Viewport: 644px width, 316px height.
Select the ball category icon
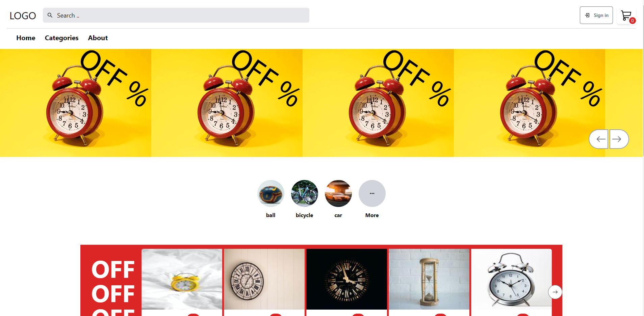(x=271, y=193)
